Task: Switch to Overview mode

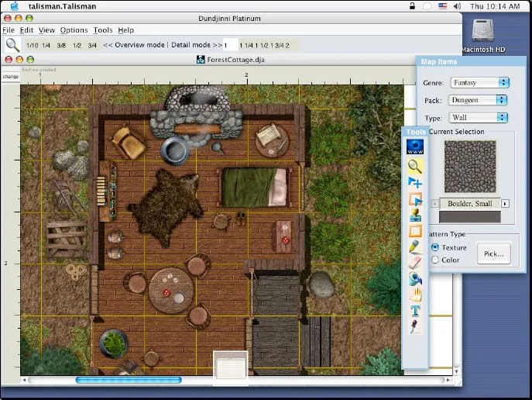Action: pos(134,45)
